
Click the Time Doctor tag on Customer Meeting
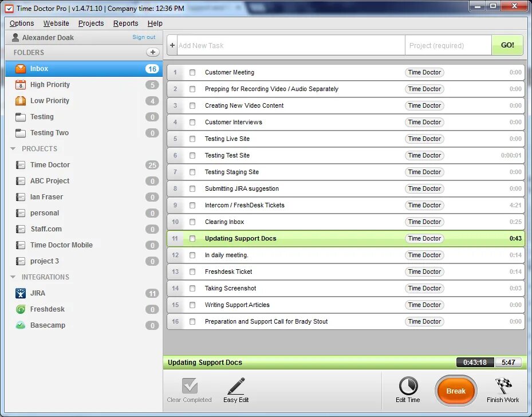(424, 72)
